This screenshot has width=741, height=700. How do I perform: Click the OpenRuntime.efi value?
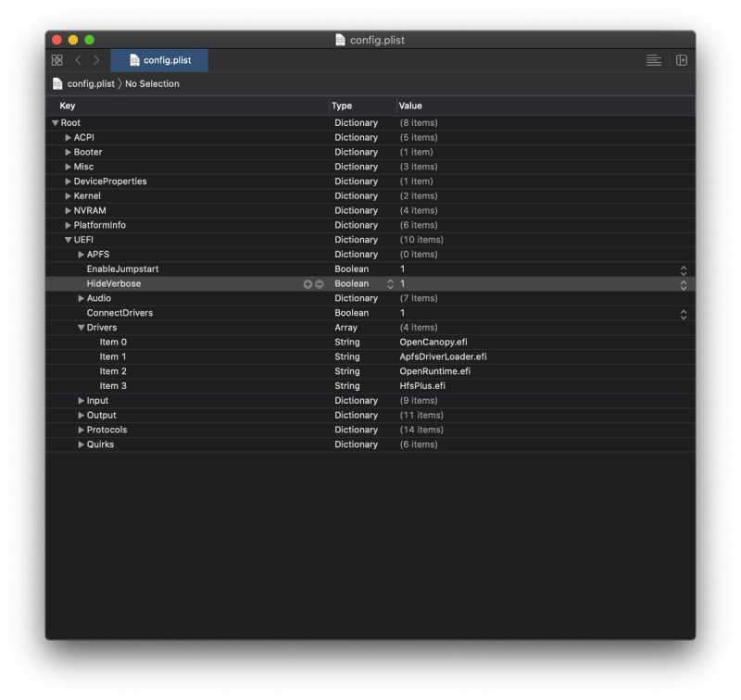click(434, 371)
